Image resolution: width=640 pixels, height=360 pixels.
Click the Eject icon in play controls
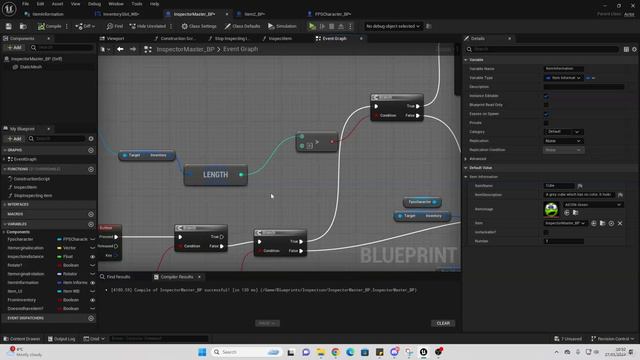click(341, 26)
